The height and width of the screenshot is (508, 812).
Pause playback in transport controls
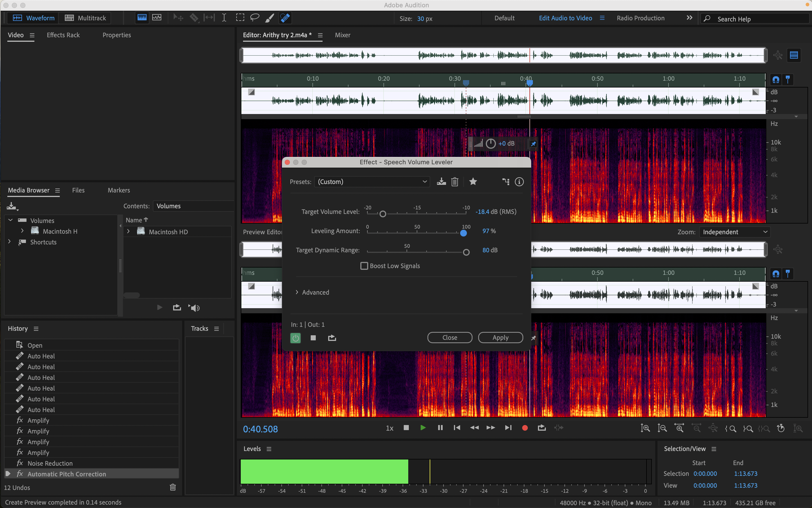pyautogui.click(x=440, y=428)
